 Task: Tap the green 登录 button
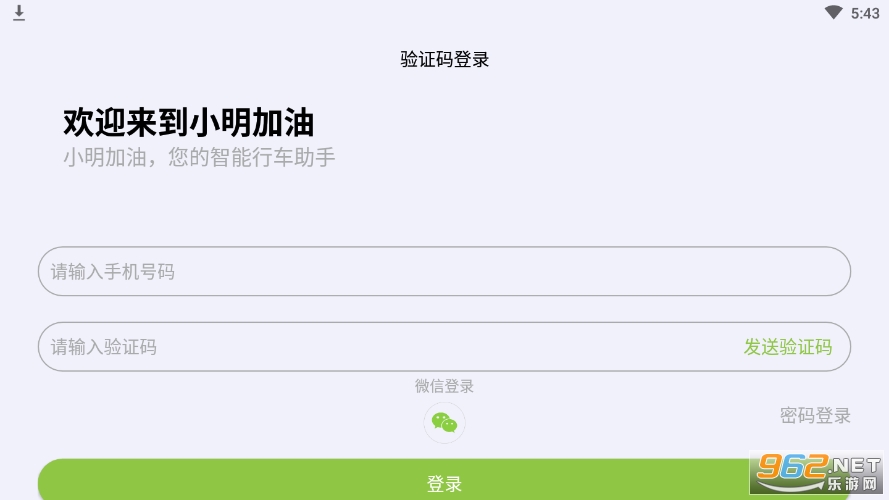[444, 480]
